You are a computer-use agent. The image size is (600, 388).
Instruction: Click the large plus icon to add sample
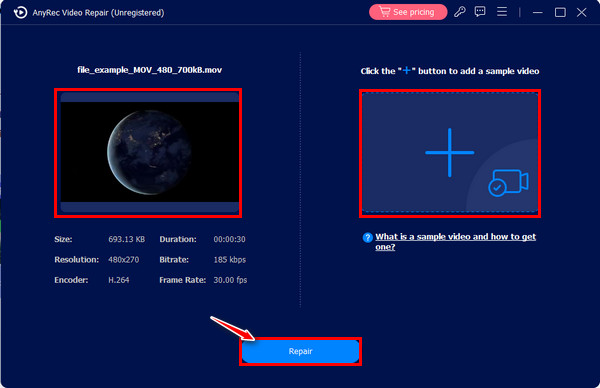(x=450, y=153)
